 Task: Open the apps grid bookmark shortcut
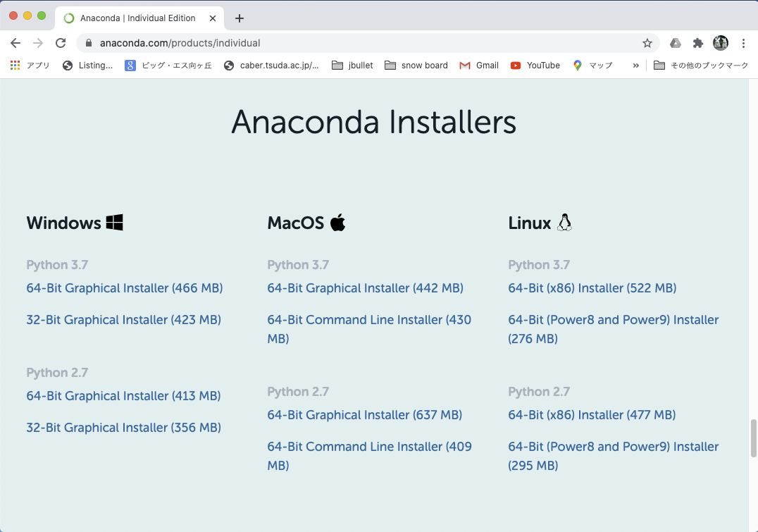click(15, 66)
